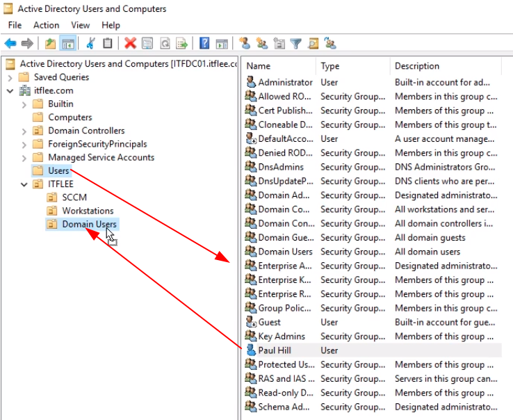Click the Export List icon
Viewport: 513px width, 420px height.
click(x=182, y=43)
